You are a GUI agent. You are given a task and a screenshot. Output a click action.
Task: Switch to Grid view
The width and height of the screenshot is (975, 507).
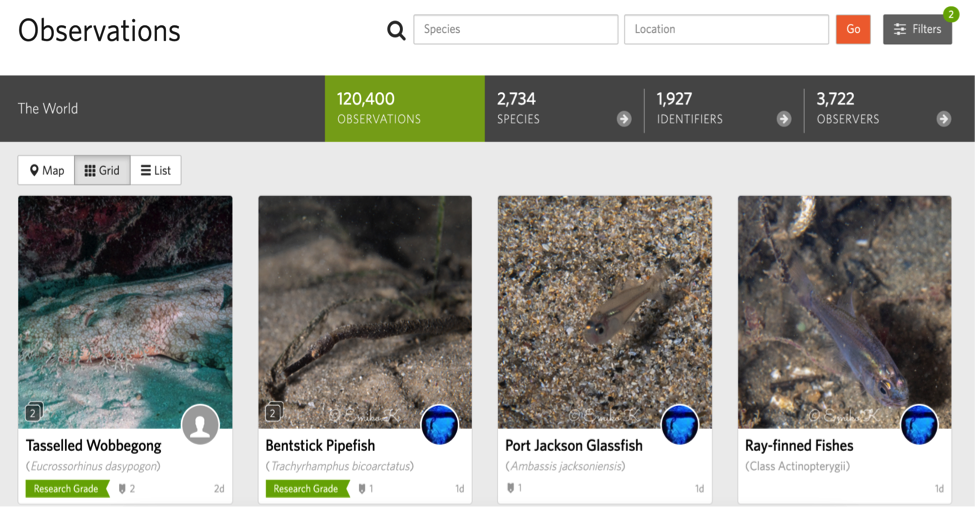click(102, 170)
